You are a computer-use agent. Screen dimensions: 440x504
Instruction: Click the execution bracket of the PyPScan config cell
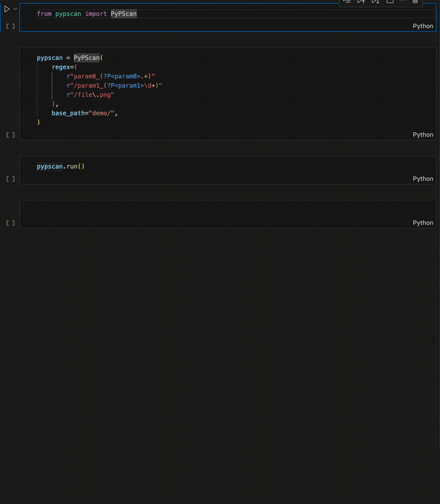(x=10, y=135)
